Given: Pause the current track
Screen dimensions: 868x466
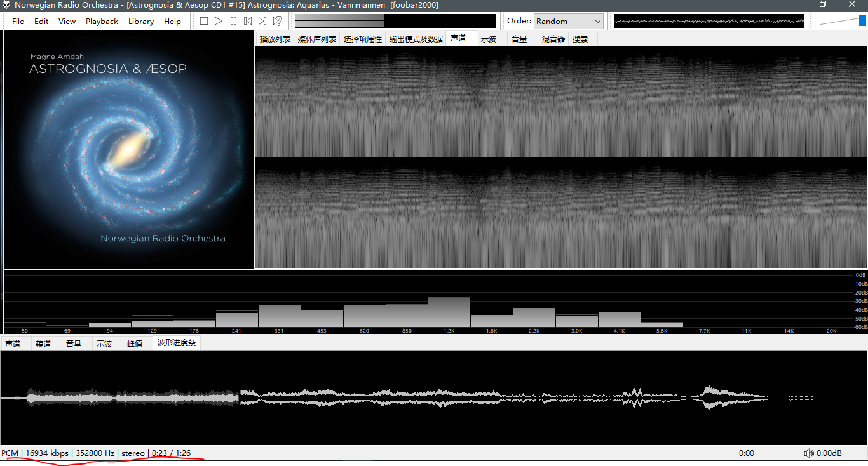Looking at the screenshot, I should [x=233, y=21].
